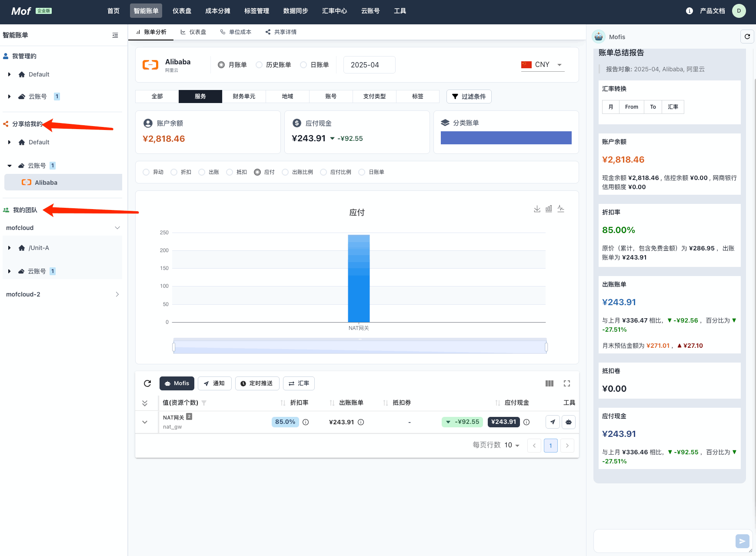Click the 汇率 button above table
This screenshot has height=556, width=756.
tap(299, 383)
